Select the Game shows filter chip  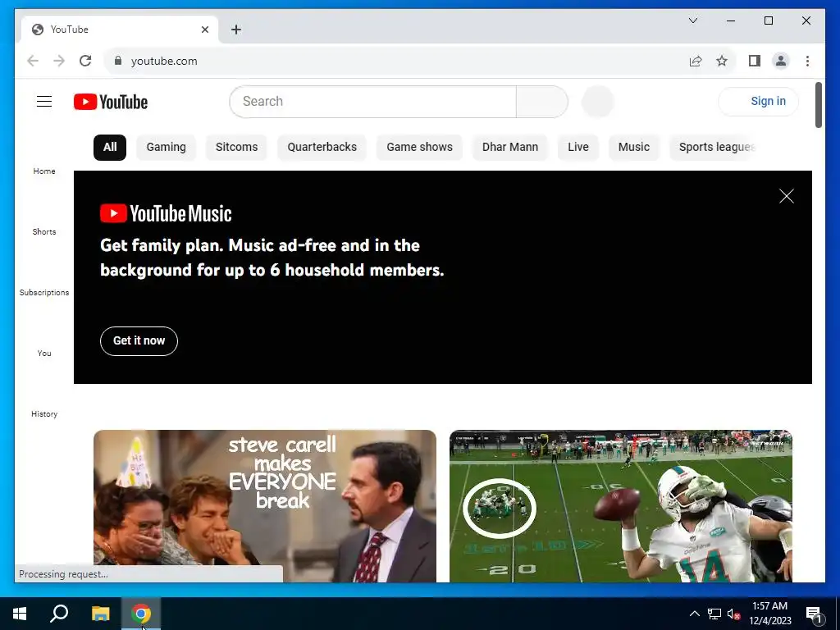pyautogui.click(x=419, y=148)
